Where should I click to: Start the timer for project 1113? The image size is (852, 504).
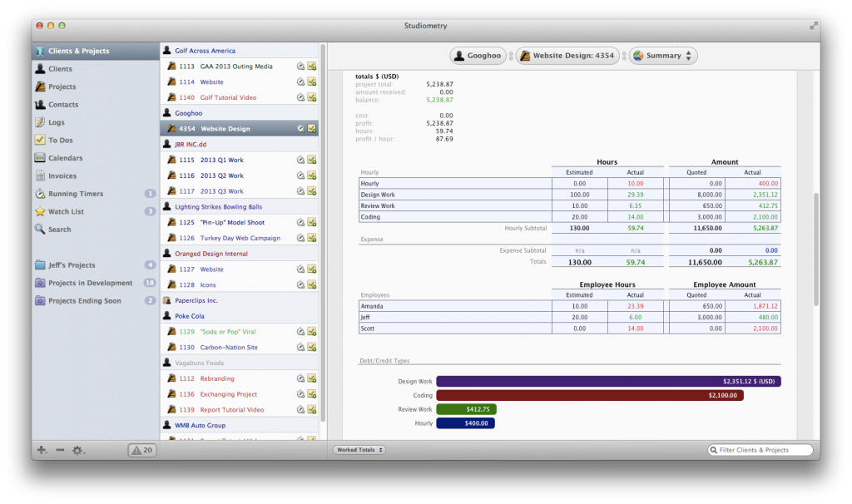(x=300, y=65)
